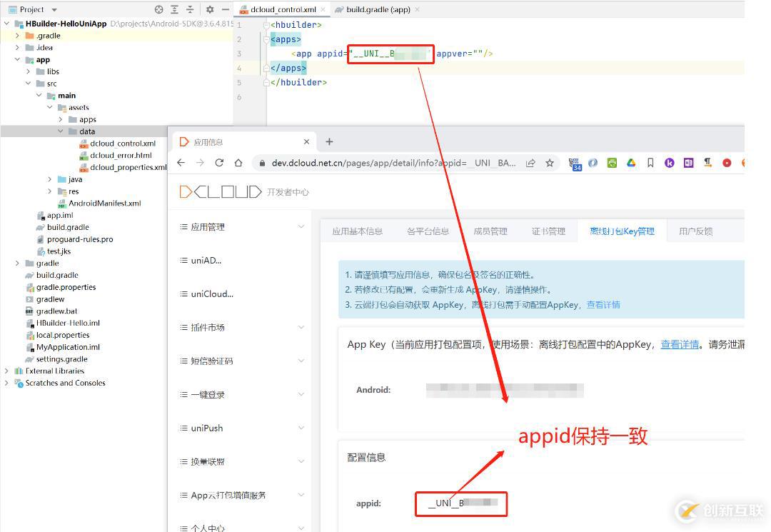This screenshot has height=532, width=771.
Task: Close the dcloud_control.xml editor tab
Action: point(323,9)
